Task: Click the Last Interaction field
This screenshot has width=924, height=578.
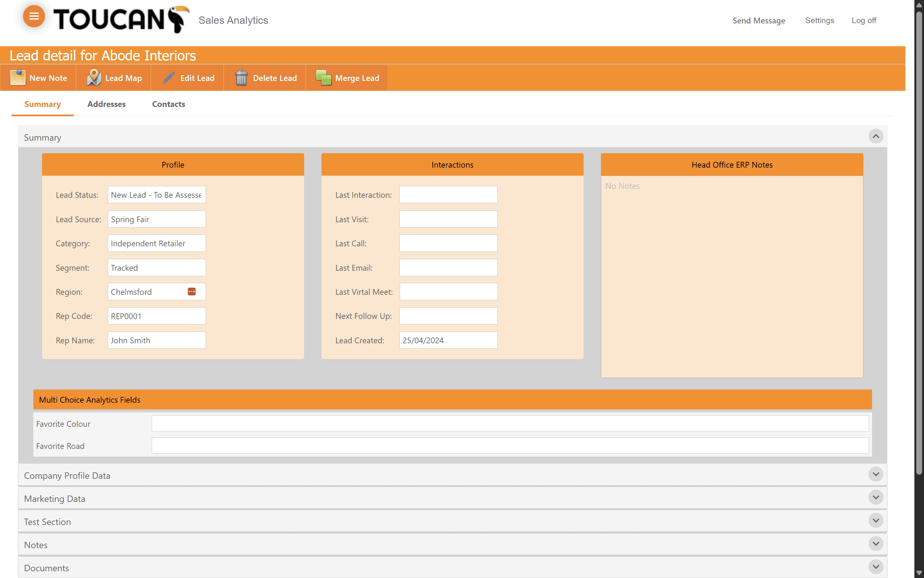Action: coord(448,195)
